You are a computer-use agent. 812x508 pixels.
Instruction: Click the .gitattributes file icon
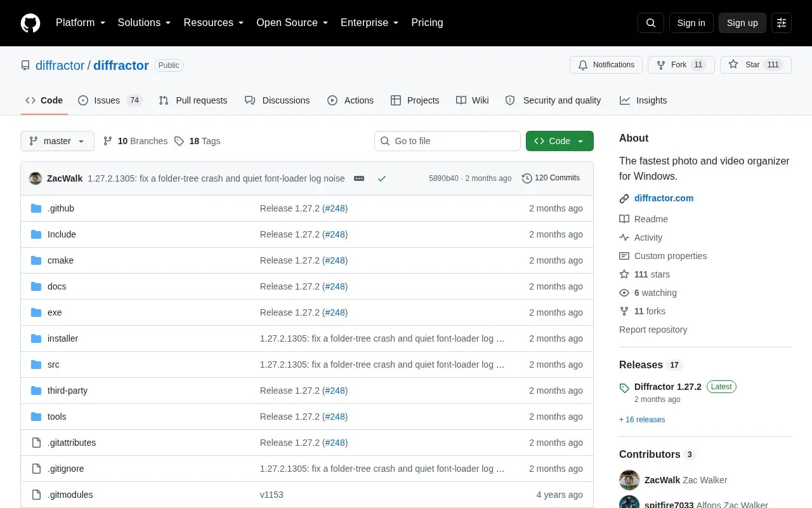click(x=36, y=443)
